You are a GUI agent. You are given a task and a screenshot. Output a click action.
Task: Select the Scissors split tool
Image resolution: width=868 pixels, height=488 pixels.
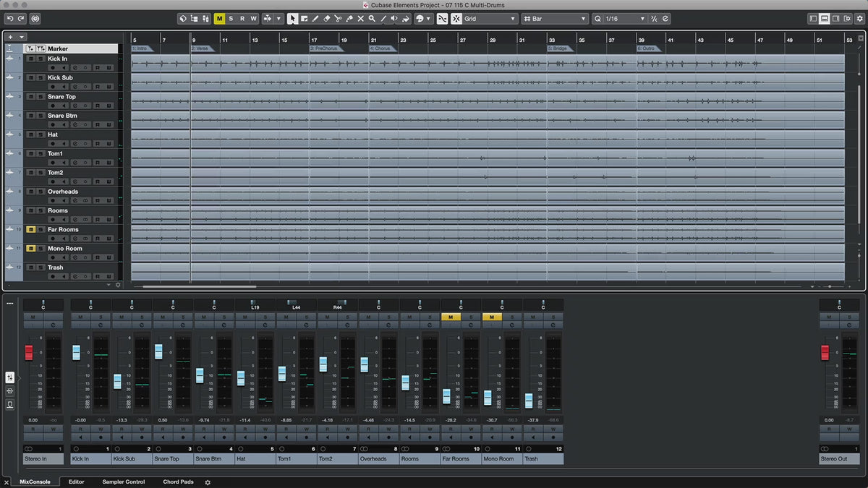coord(338,19)
